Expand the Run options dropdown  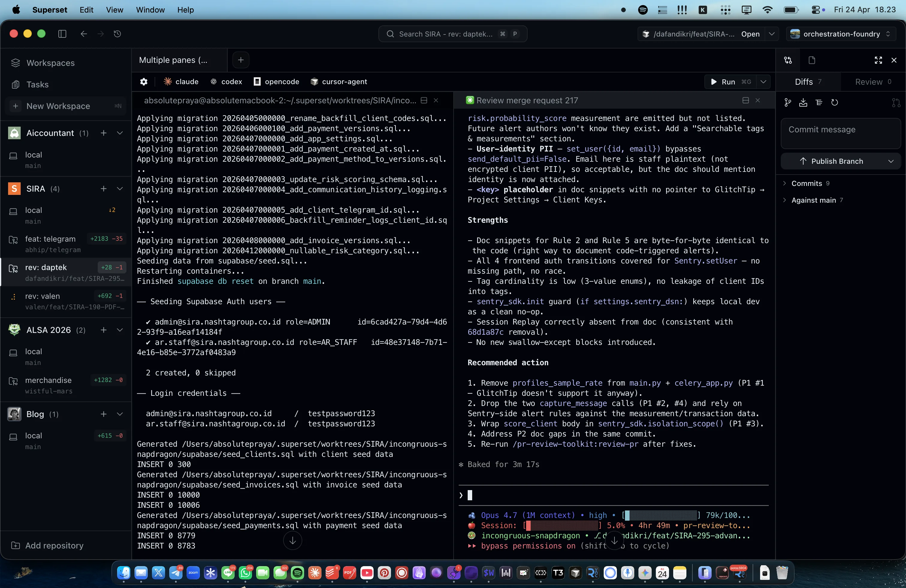[763, 82]
